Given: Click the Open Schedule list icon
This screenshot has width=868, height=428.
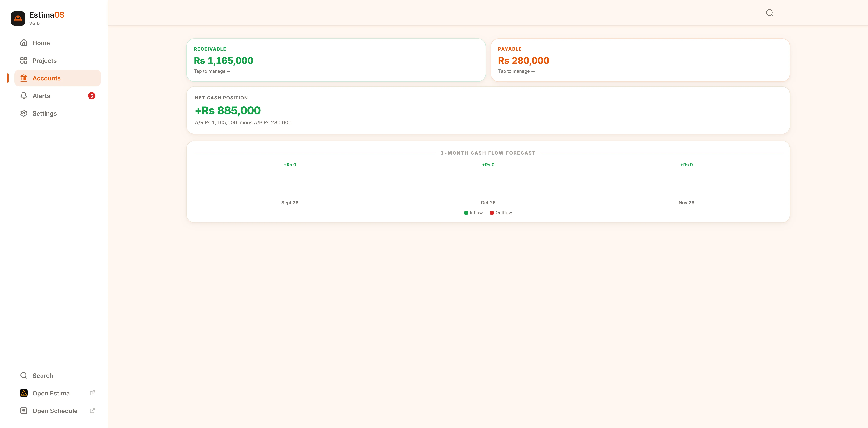Looking at the screenshot, I should point(24,411).
